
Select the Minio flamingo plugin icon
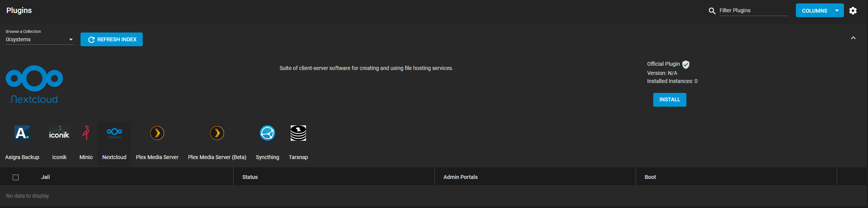[x=86, y=133]
